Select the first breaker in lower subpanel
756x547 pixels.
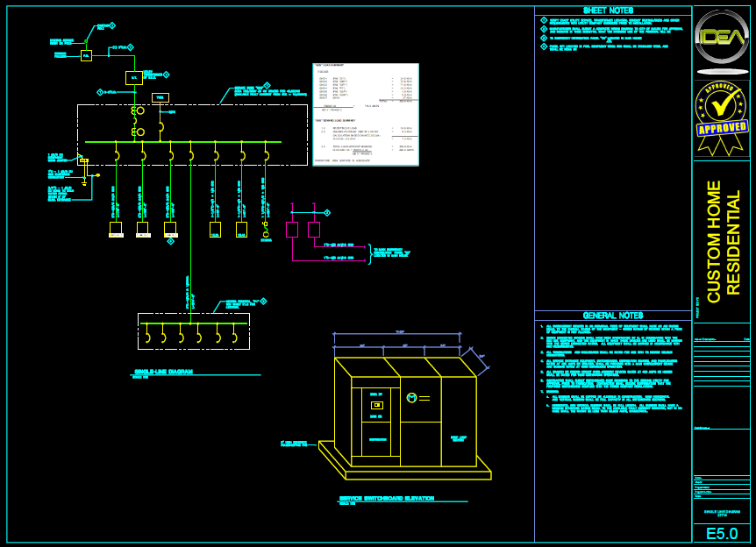pos(147,336)
